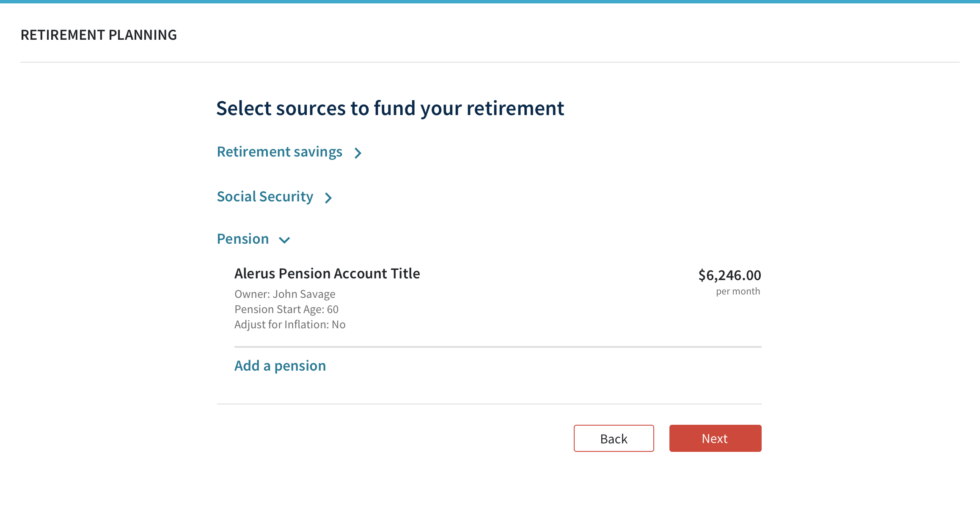Click the per month label

point(738,291)
